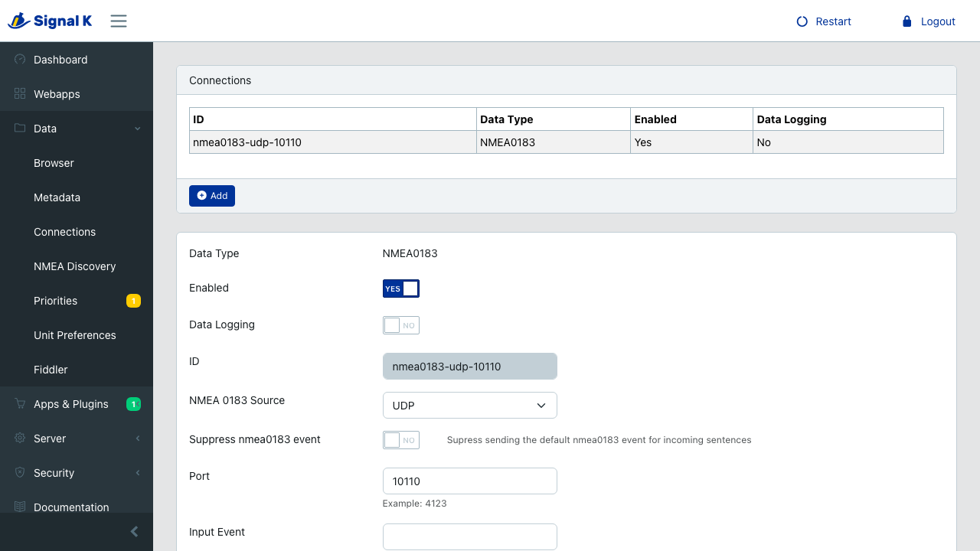Expand the Security submenu chevron
The width and height of the screenshot is (980, 551).
pyautogui.click(x=138, y=473)
